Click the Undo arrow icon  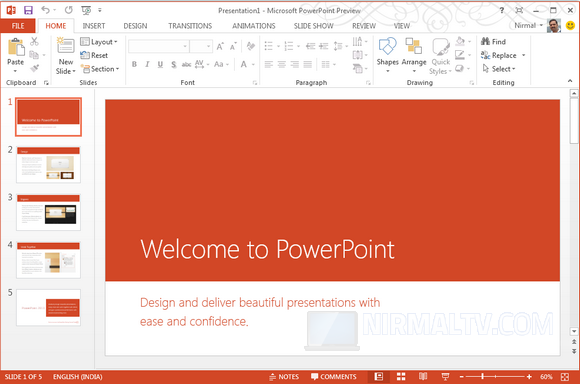point(45,10)
